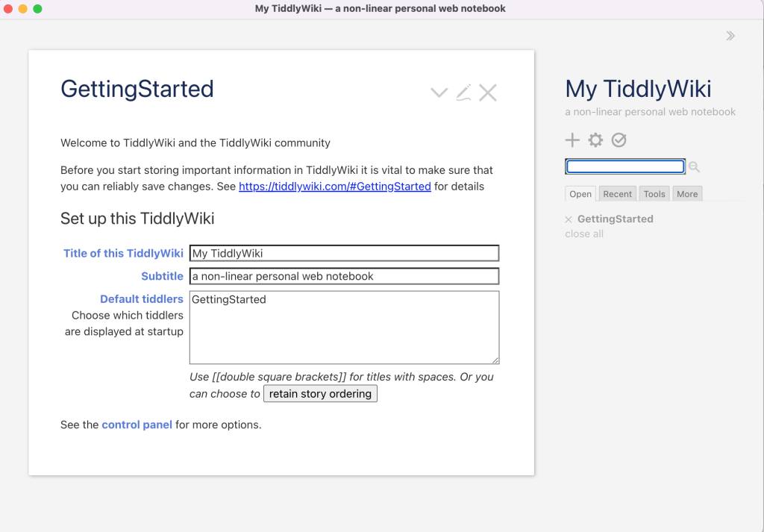Close GettingStarted from the Open list
Screen dimensions: 764x532
pos(568,219)
